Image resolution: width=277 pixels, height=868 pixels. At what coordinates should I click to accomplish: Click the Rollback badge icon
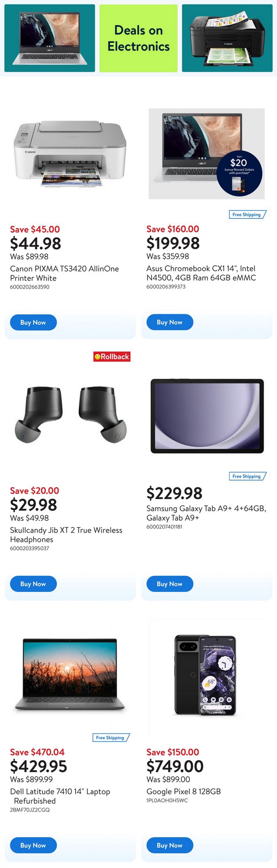point(112,357)
